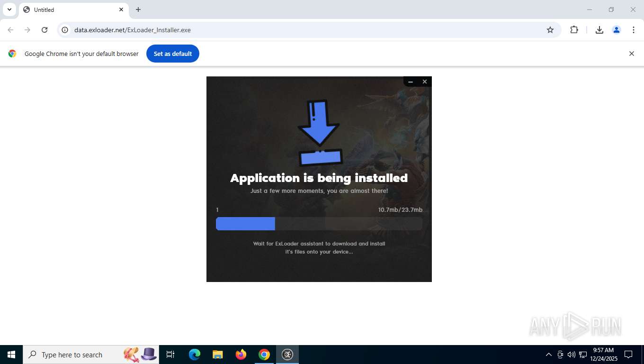Open the clock and calendar
The image size is (644, 364).
(x=603, y=355)
